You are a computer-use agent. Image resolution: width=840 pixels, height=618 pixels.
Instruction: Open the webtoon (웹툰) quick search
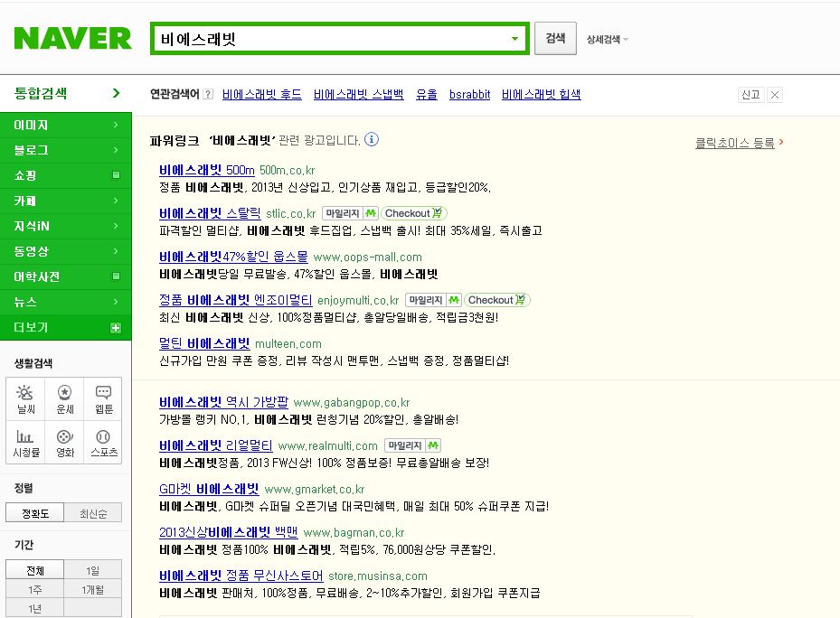point(103,399)
